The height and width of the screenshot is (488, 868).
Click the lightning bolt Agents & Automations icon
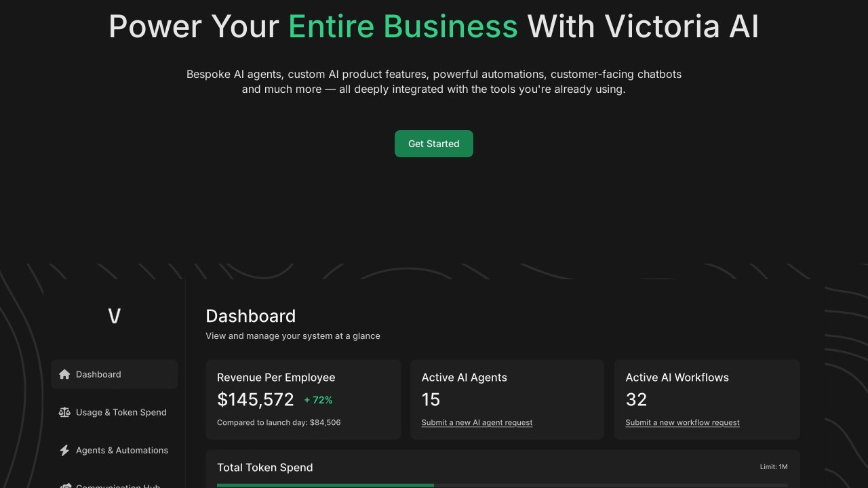(64, 450)
